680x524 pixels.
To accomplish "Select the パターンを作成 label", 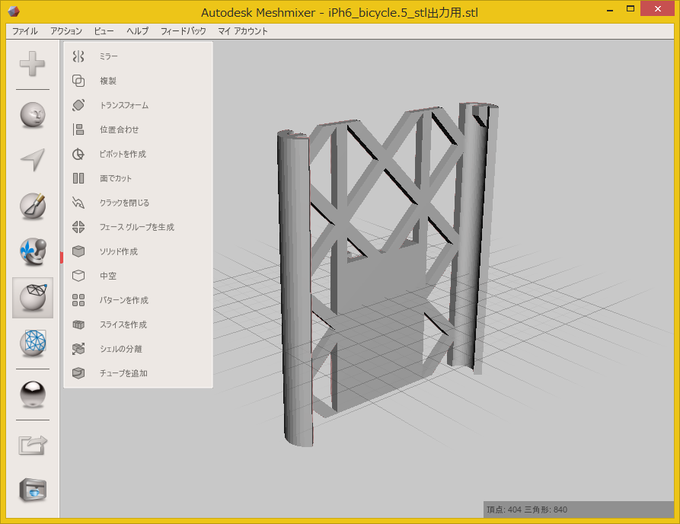I will tap(124, 300).
